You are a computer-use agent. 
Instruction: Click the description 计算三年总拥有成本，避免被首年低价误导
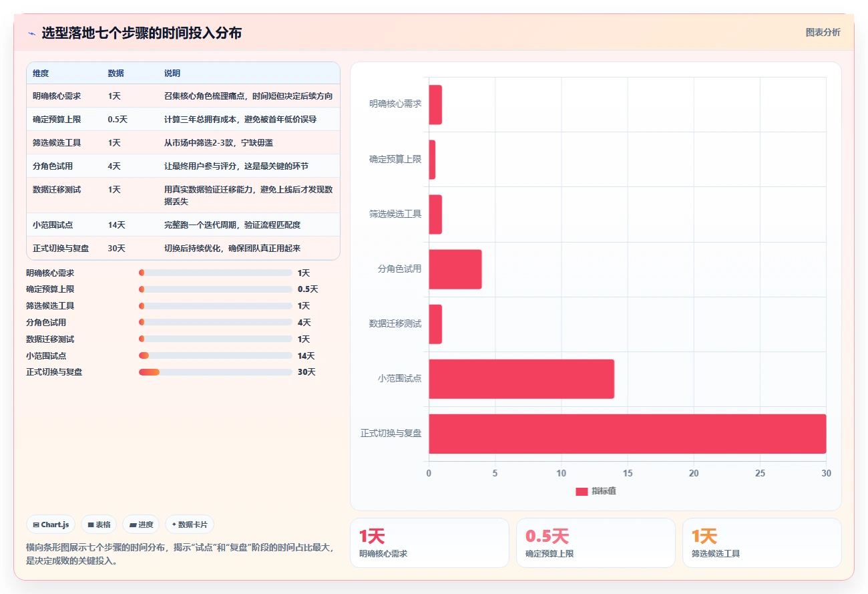pyautogui.click(x=240, y=120)
